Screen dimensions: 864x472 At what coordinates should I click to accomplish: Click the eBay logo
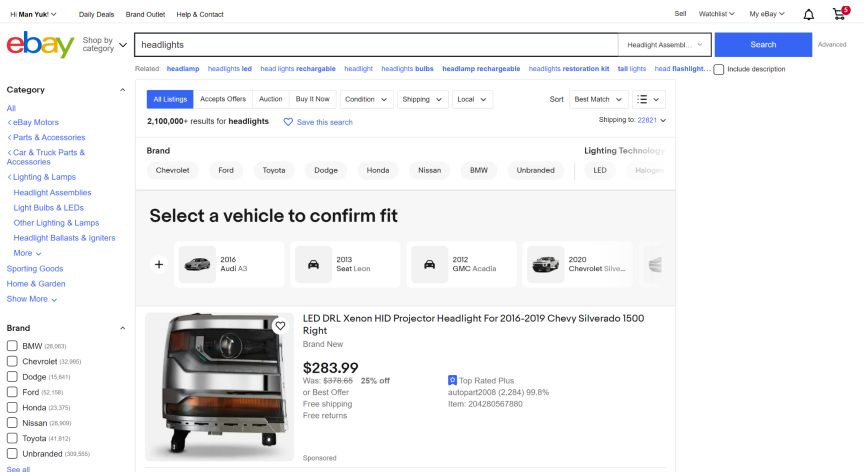(40, 45)
